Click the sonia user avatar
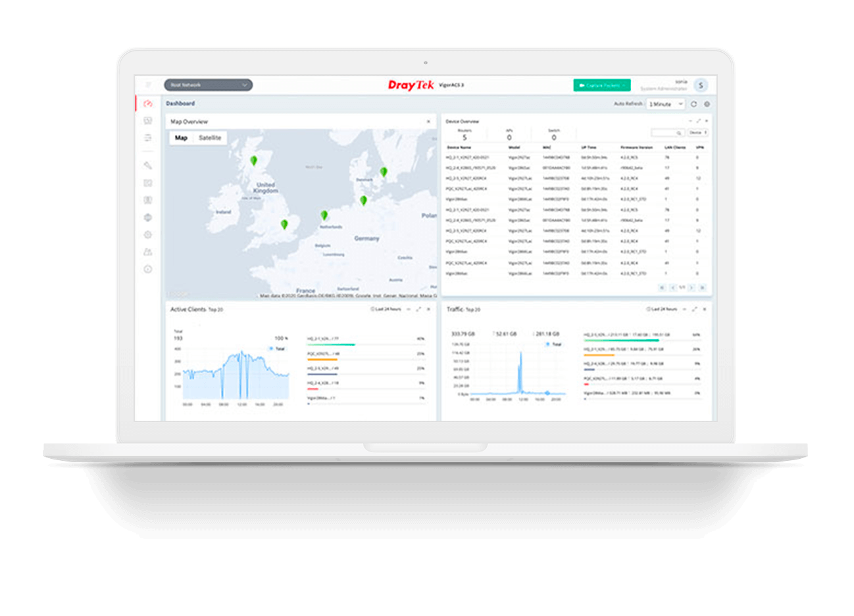 700,85
